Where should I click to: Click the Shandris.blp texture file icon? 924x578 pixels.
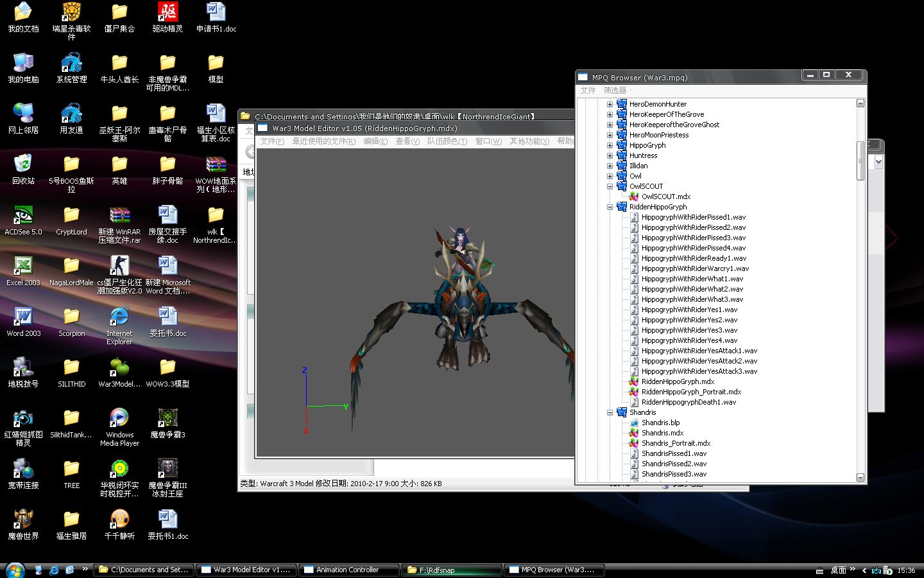click(634, 423)
